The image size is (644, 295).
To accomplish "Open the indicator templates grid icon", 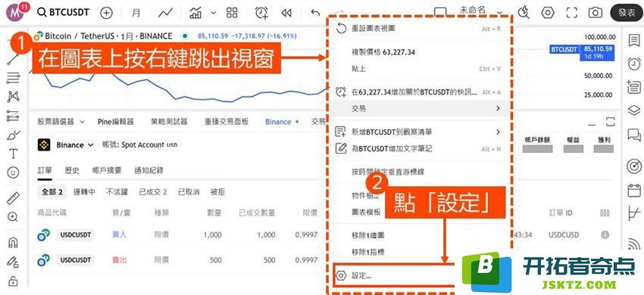I will (x=232, y=13).
